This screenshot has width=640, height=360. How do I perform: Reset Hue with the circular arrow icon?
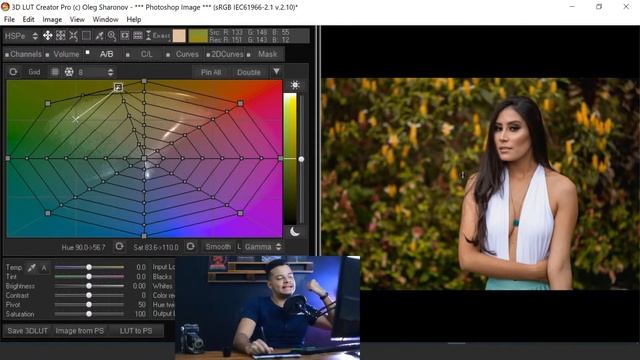[119, 247]
